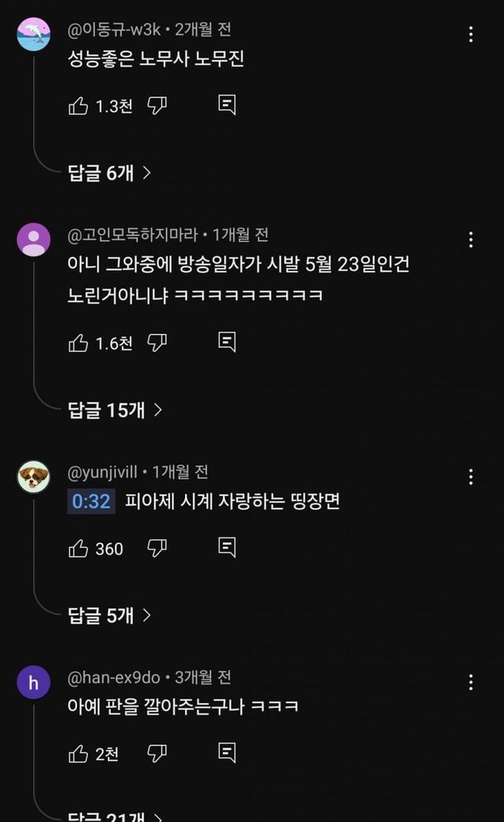
Task: Dislike the comment by @고인모독하지마라
Action: pyautogui.click(x=157, y=342)
